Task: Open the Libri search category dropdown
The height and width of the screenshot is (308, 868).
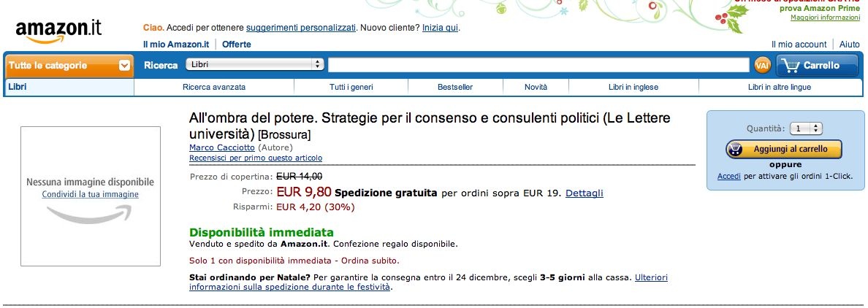Action: tap(255, 65)
